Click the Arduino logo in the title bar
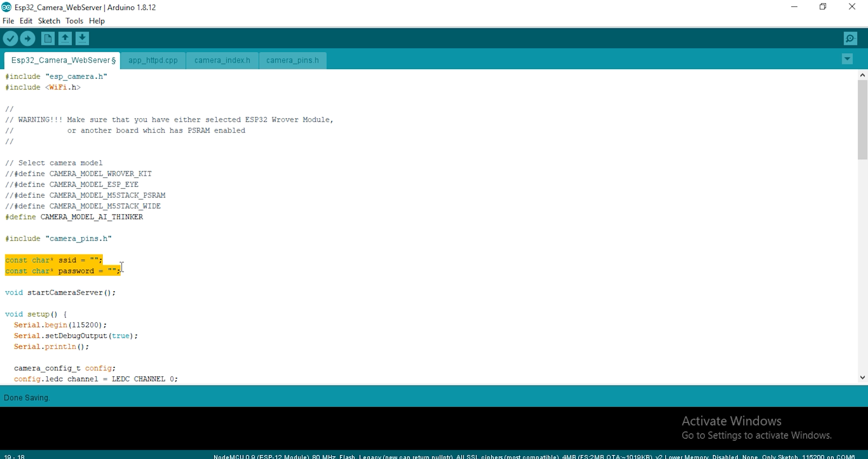The image size is (868, 459). pos(6,7)
